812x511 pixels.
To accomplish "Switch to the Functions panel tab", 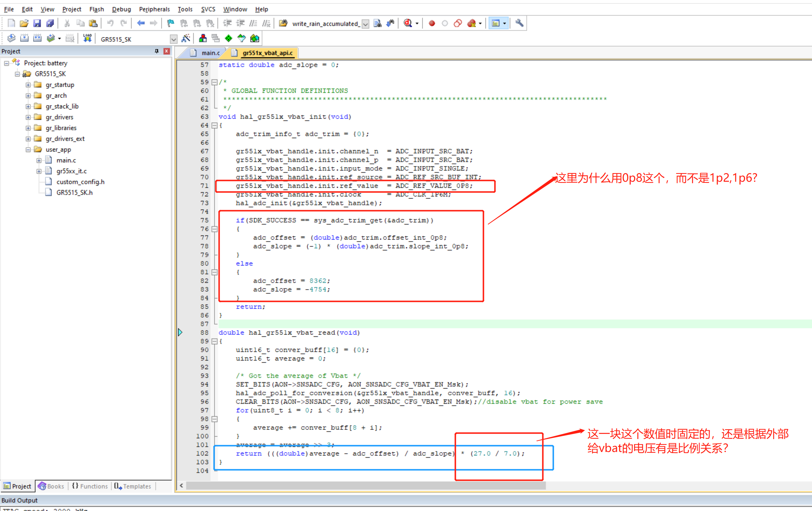I will [90, 486].
